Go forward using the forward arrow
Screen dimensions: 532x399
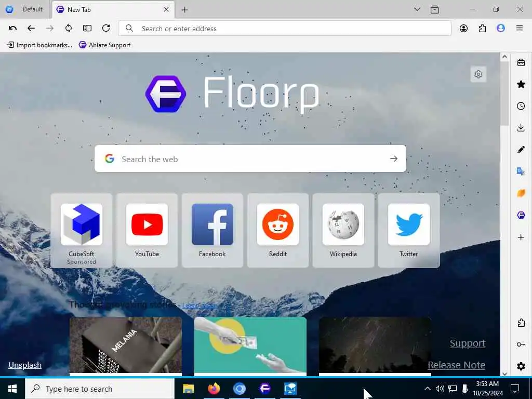[50, 28]
